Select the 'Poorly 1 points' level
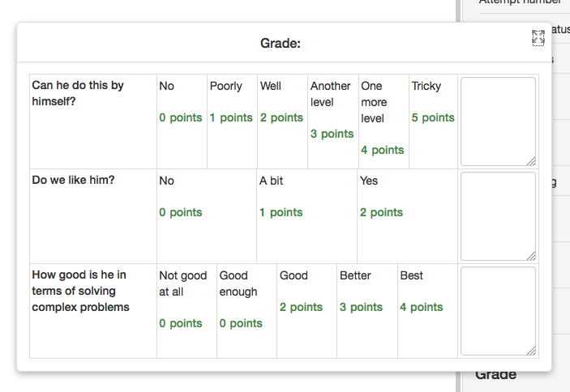This screenshot has width=570, height=392. [232, 121]
